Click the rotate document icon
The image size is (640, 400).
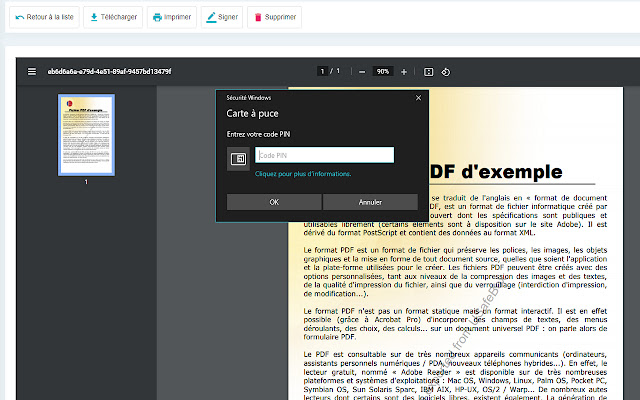(446, 72)
